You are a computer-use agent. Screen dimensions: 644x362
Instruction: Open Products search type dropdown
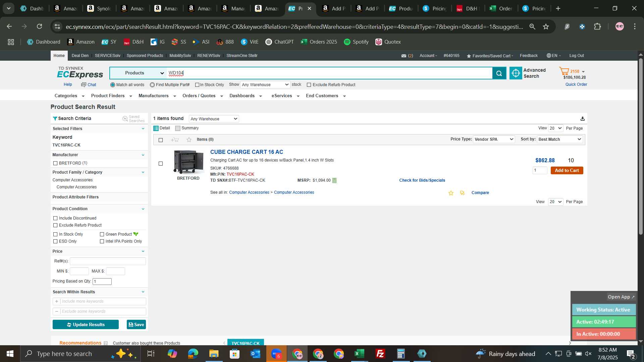(138, 73)
